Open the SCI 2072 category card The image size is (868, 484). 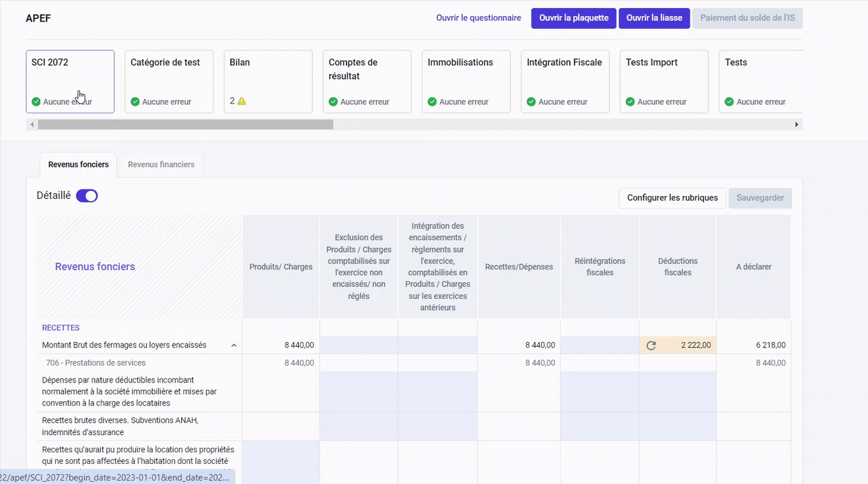[70, 81]
